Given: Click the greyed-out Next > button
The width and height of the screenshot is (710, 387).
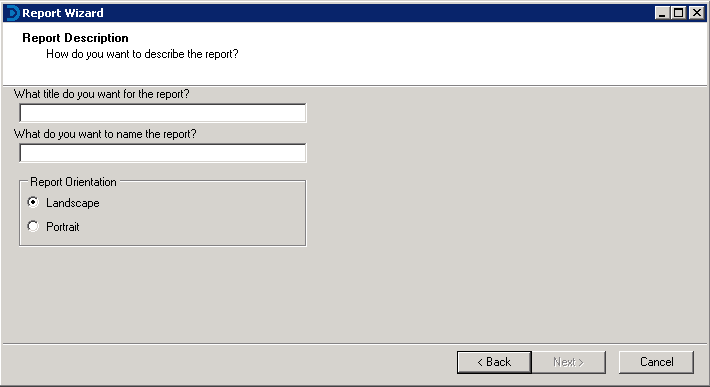Looking at the screenshot, I should click(568, 362).
